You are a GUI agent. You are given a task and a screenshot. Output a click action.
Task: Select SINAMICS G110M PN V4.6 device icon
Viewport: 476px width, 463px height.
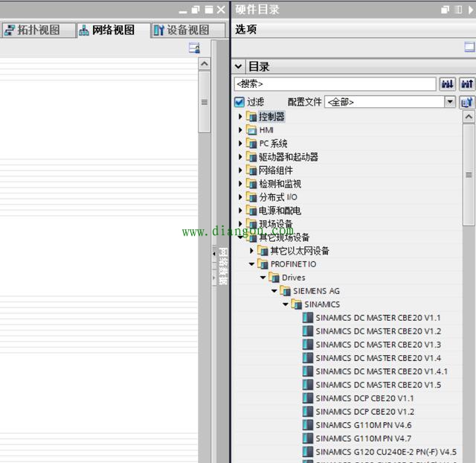pos(308,425)
